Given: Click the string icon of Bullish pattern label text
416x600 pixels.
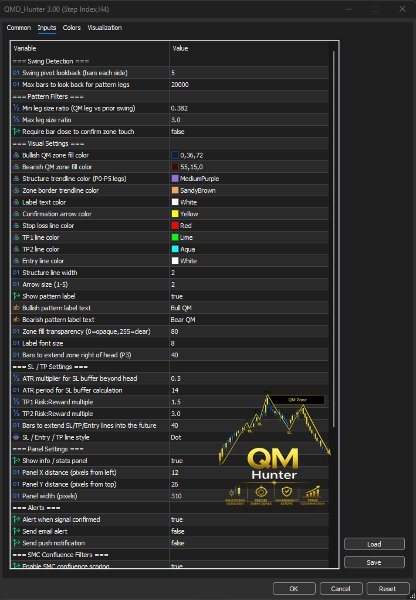Looking at the screenshot, I should [16, 308].
